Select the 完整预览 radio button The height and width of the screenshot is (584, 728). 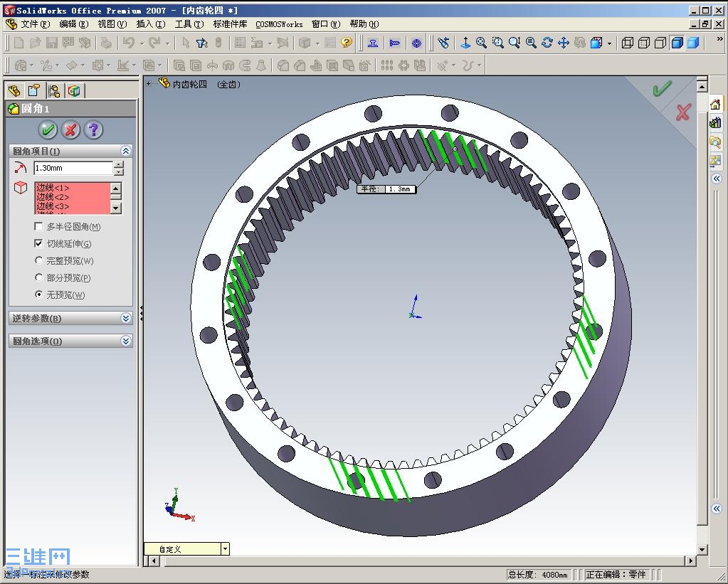point(39,260)
